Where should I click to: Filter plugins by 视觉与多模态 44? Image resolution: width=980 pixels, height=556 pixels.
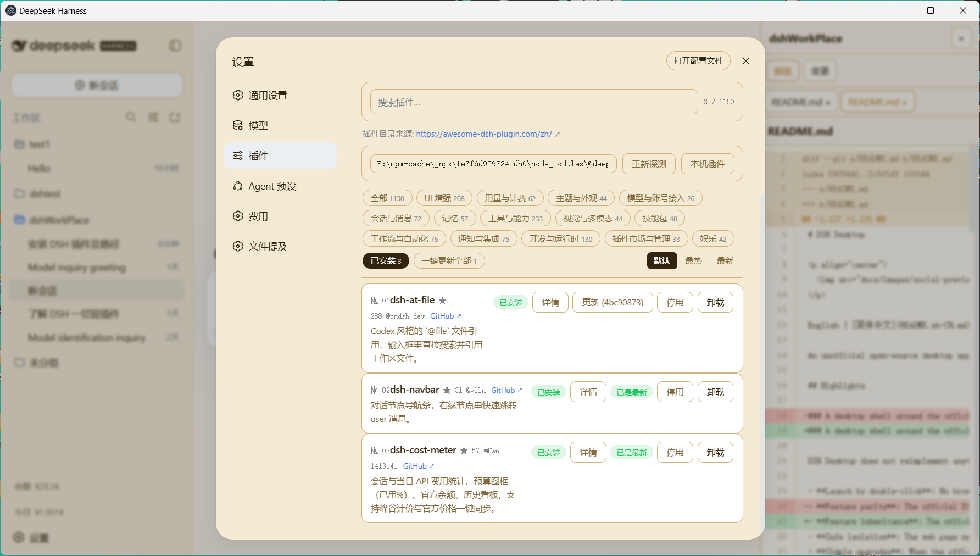593,219
